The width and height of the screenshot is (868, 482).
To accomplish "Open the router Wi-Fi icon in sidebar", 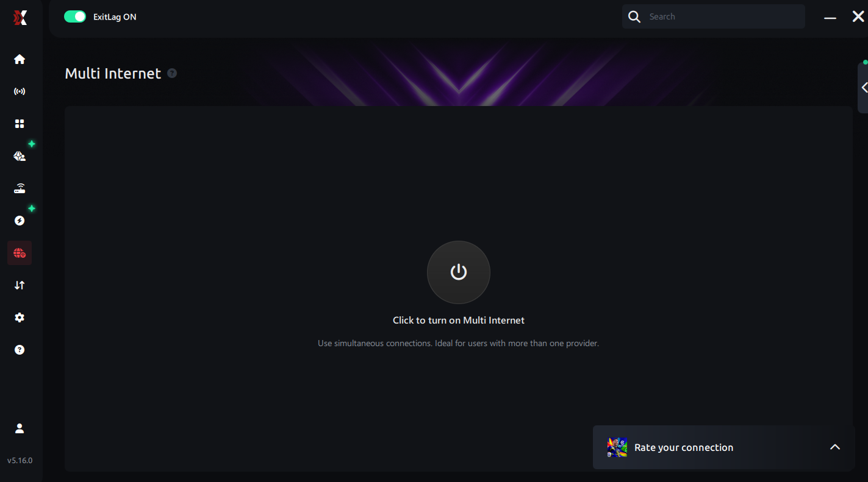I will point(20,188).
